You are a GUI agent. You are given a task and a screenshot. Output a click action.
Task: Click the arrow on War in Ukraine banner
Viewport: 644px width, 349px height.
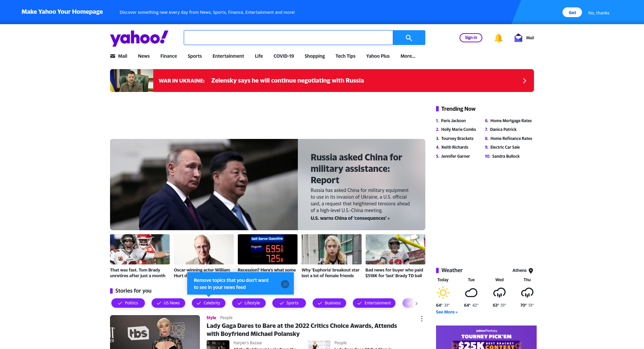tap(525, 81)
